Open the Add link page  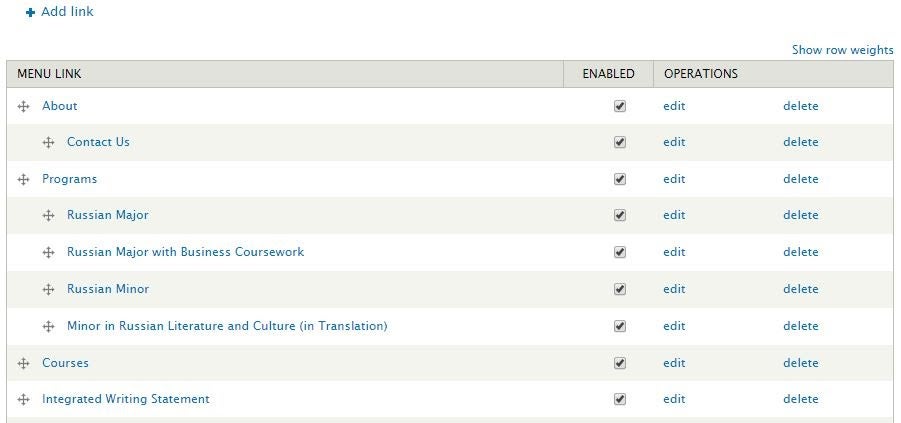click(x=67, y=12)
